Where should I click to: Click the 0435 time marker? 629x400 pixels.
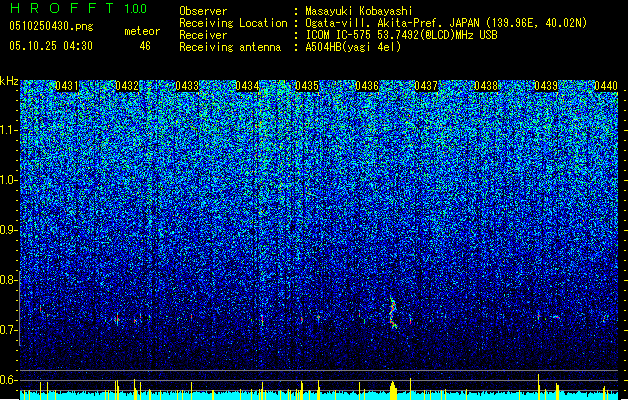[307, 86]
